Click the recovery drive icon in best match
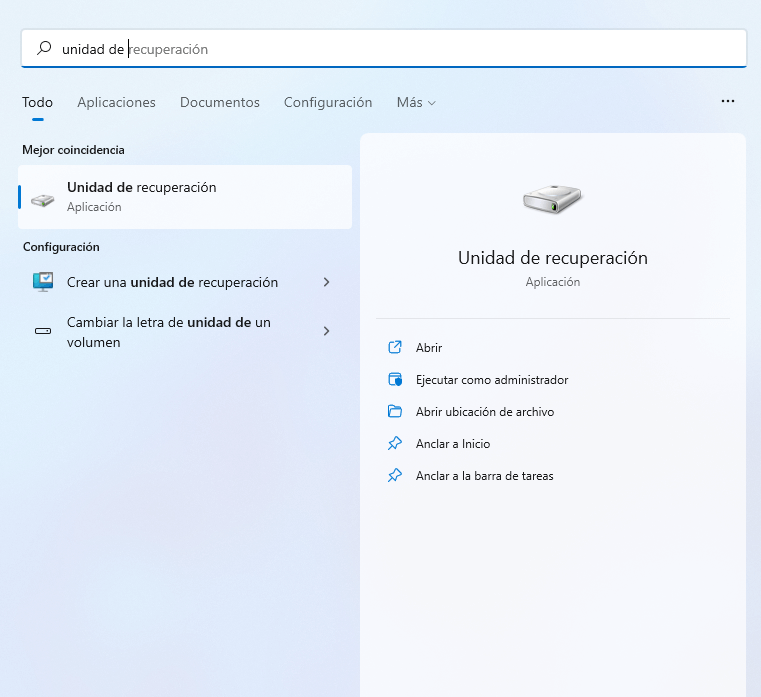 [x=43, y=198]
